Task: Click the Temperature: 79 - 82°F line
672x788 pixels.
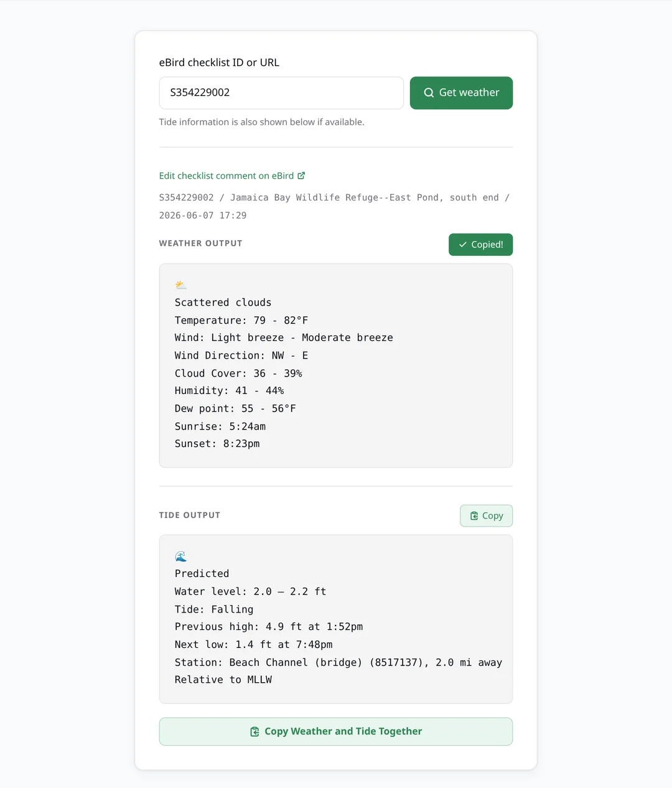Action: pyautogui.click(x=241, y=320)
